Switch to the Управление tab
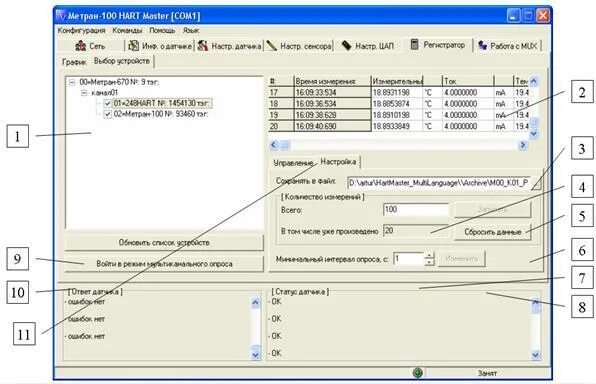Viewport: 596px width, 384px height. pyautogui.click(x=293, y=163)
